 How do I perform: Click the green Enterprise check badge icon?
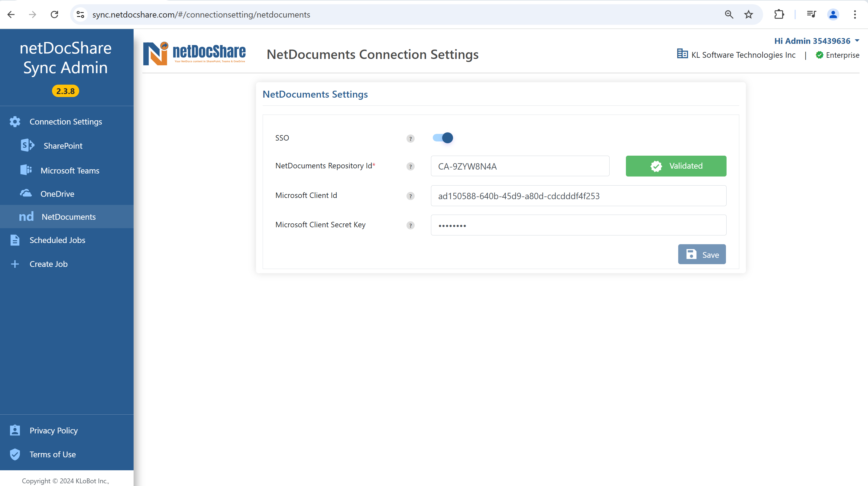tap(819, 55)
